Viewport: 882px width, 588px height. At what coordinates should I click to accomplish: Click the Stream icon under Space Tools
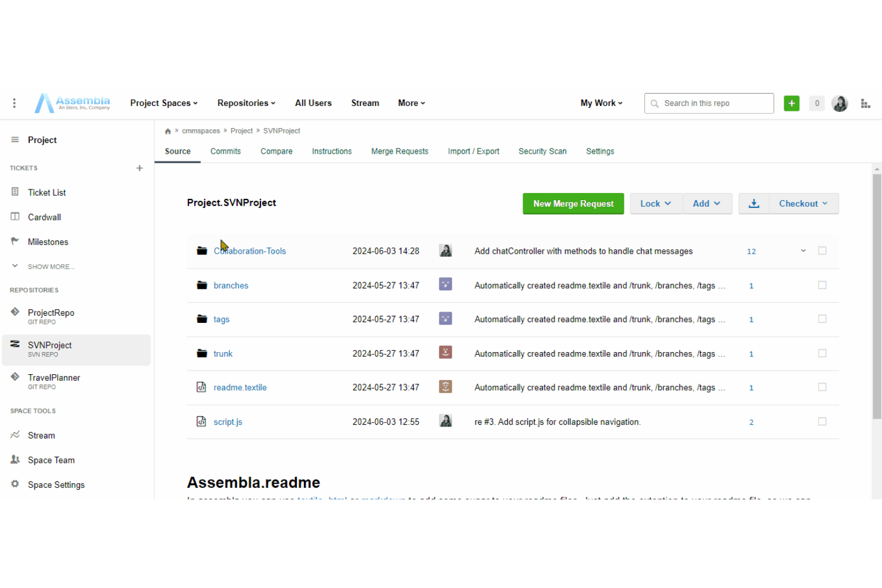click(15, 435)
